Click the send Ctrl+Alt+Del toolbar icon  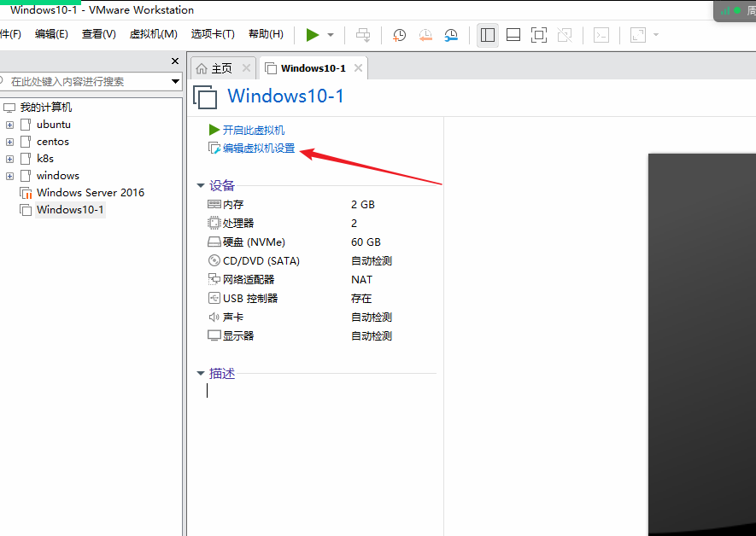(363, 35)
